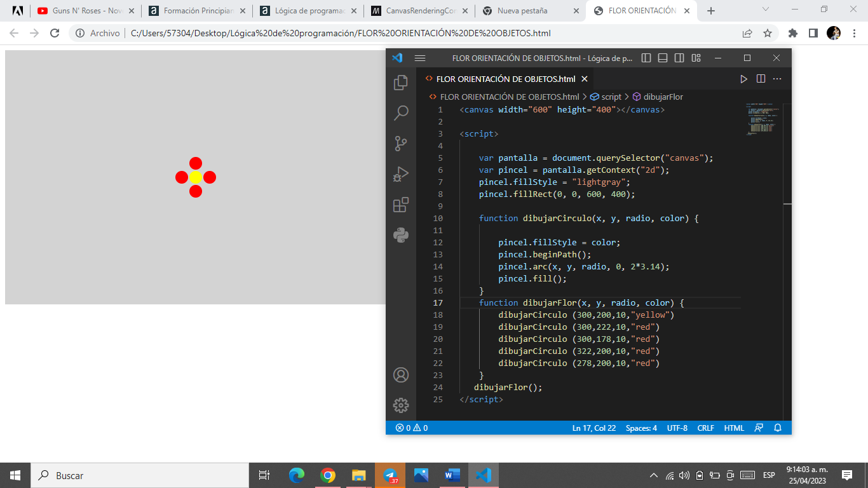This screenshot has height=488, width=868.
Task: Bookmark this page with the star
Action: (768, 33)
